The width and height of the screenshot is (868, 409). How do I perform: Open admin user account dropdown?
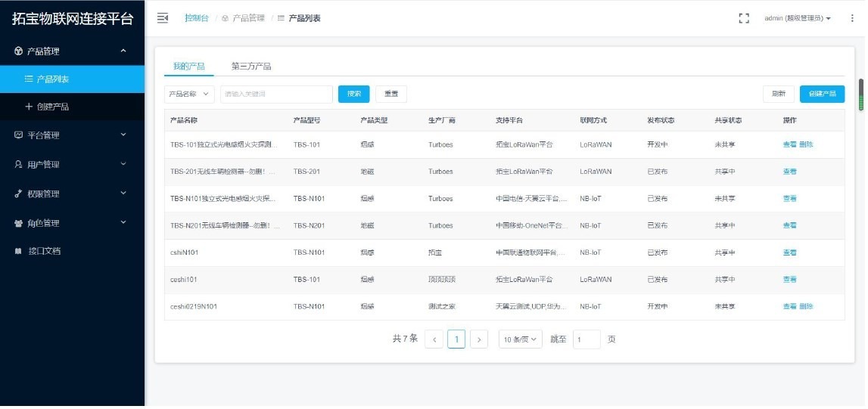coord(798,18)
